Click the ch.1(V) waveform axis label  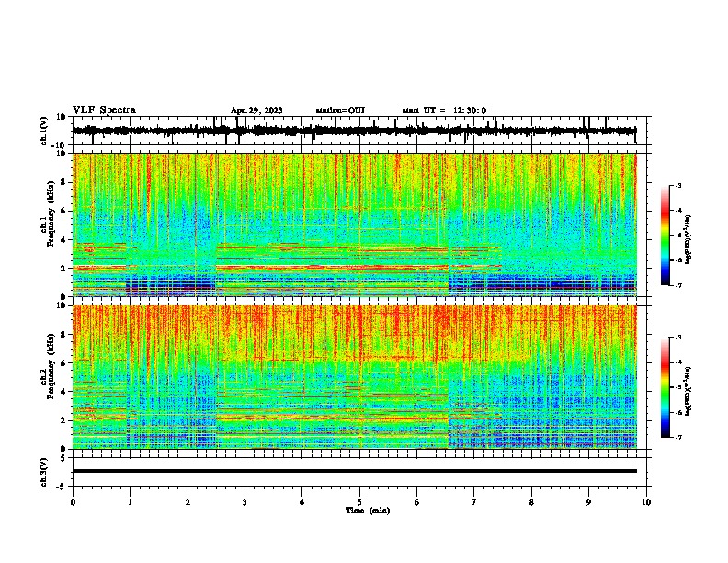(44, 131)
